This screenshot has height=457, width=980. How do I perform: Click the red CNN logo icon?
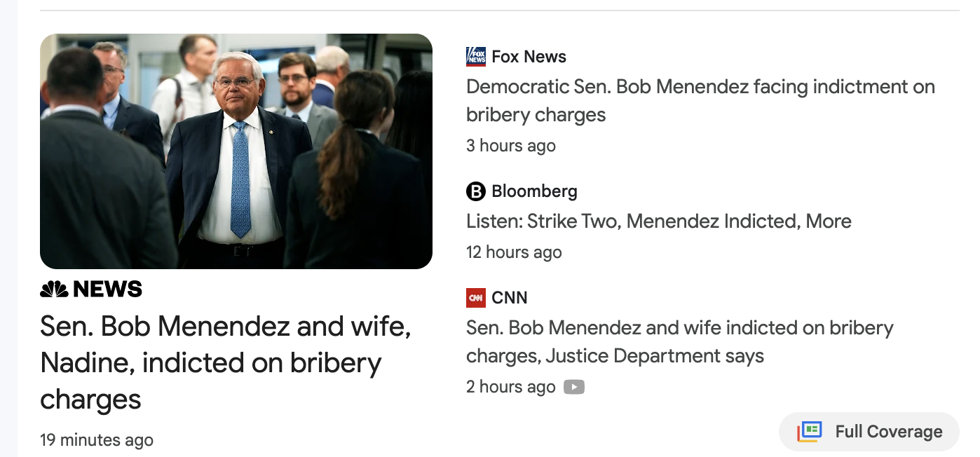pyautogui.click(x=475, y=298)
